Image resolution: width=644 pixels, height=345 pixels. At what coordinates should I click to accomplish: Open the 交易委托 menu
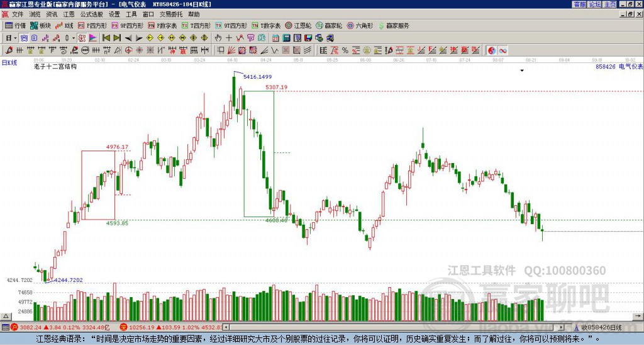(171, 14)
